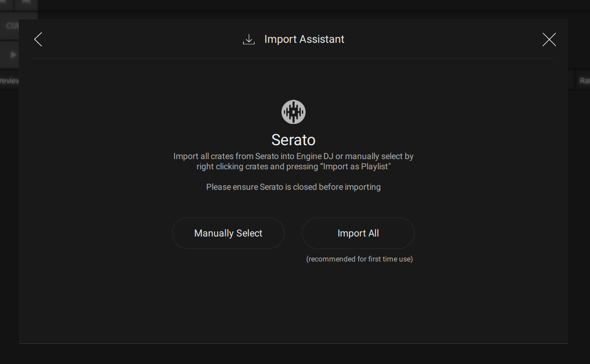Choose Import All crates from Serato
Viewport: 590px width, 364px height.
358,233
